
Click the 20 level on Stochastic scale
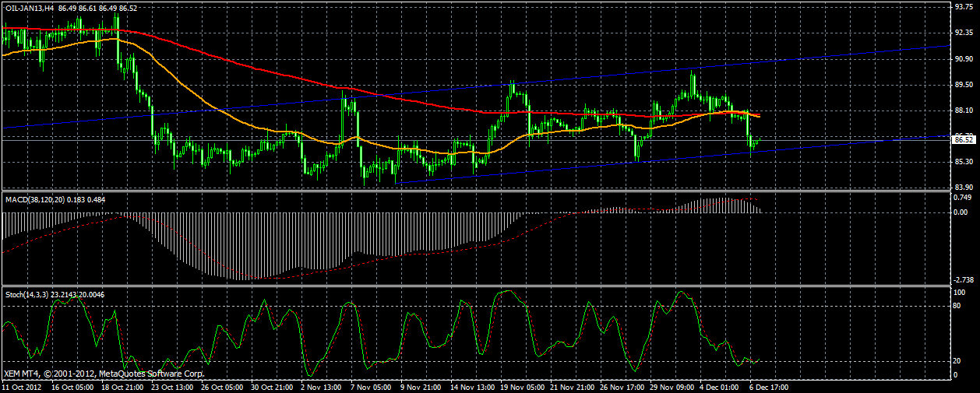[x=958, y=361]
